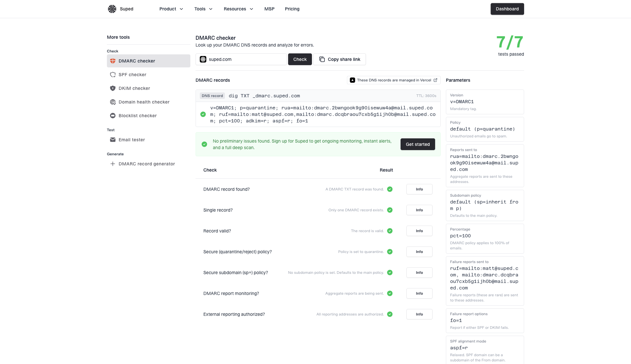Viewport: 631px width, 364px height.
Task: Open the Pricing page
Action: pyautogui.click(x=292, y=9)
